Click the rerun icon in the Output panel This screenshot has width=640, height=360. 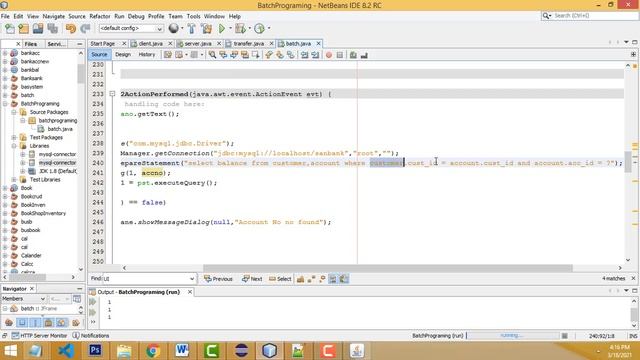coord(93,302)
